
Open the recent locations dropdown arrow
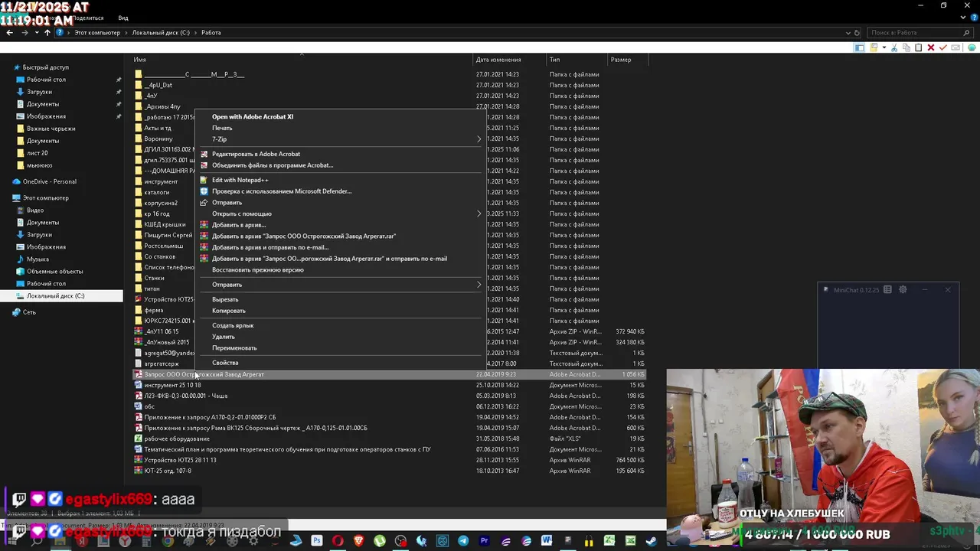coord(37,32)
